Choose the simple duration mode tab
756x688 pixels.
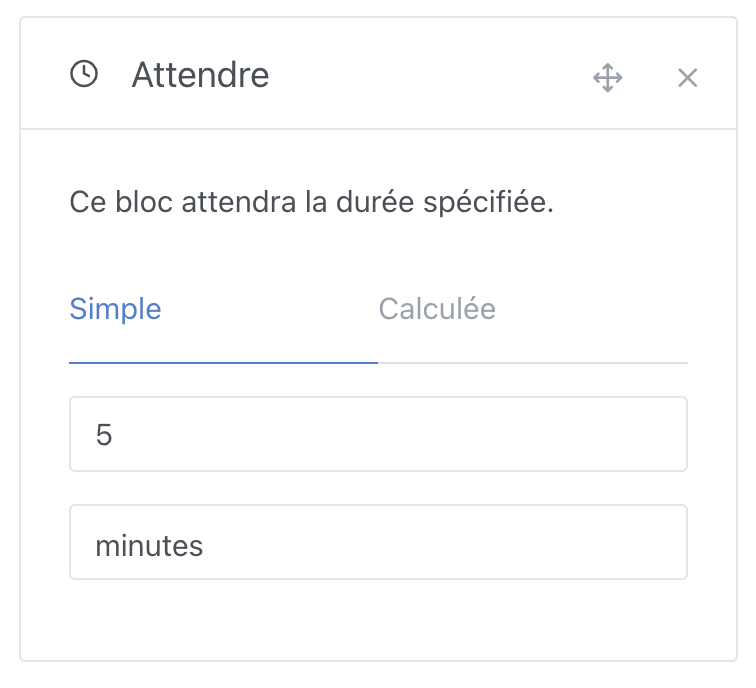pos(115,309)
